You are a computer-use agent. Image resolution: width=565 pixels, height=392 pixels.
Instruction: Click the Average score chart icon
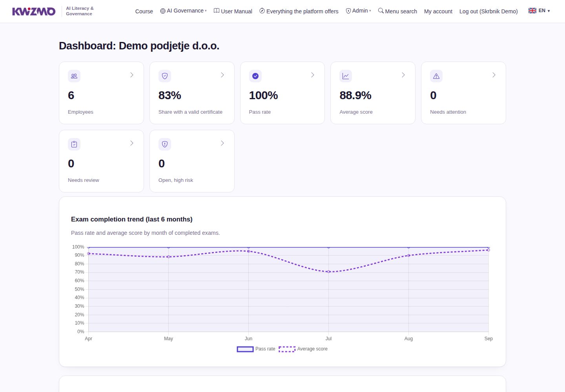pyautogui.click(x=346, y=76)
